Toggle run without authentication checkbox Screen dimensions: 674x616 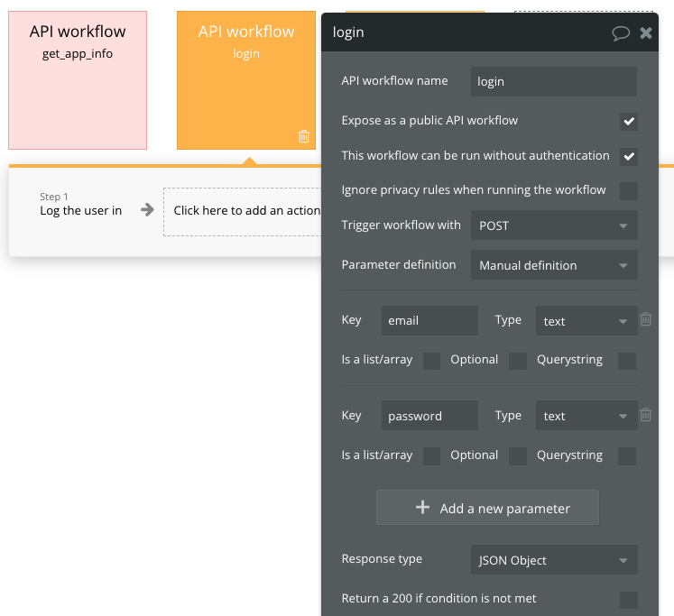click(x=629, y=156)
